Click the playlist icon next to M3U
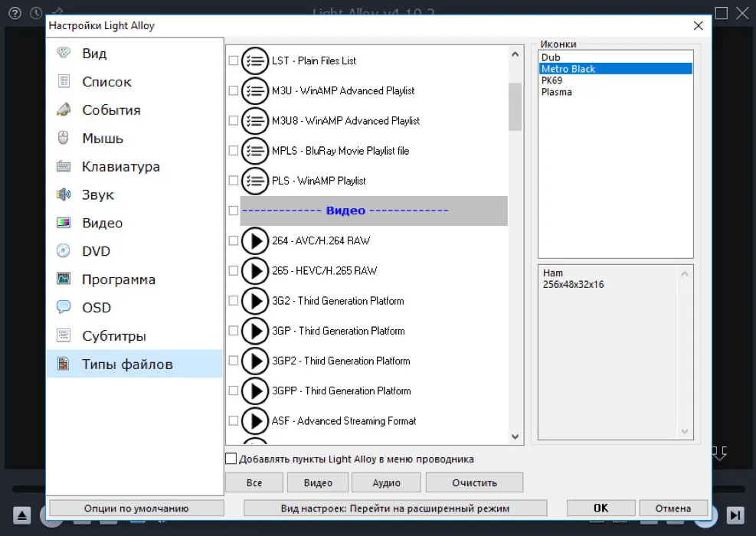Image resolution: width=756 pixels, height=536 pixels. point(254,90)
